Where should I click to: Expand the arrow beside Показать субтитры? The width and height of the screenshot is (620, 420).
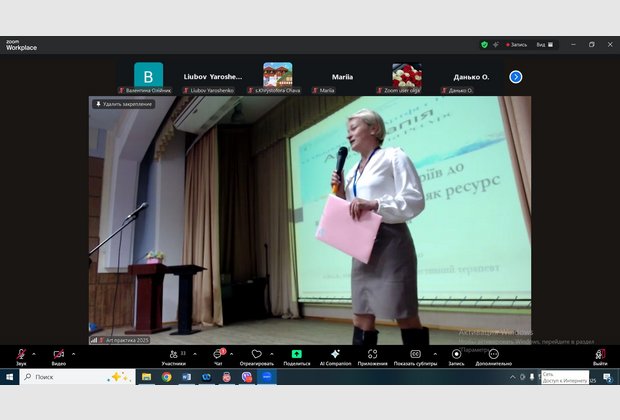coord(435,354)
